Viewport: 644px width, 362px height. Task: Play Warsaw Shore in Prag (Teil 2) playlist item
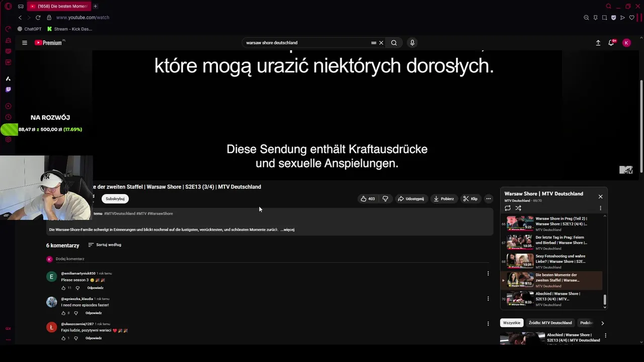(x=552, y=224)
